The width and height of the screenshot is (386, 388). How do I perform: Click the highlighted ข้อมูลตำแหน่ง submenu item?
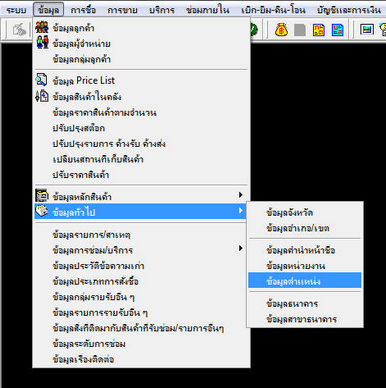pyautogui.click(x=305, y=280)
